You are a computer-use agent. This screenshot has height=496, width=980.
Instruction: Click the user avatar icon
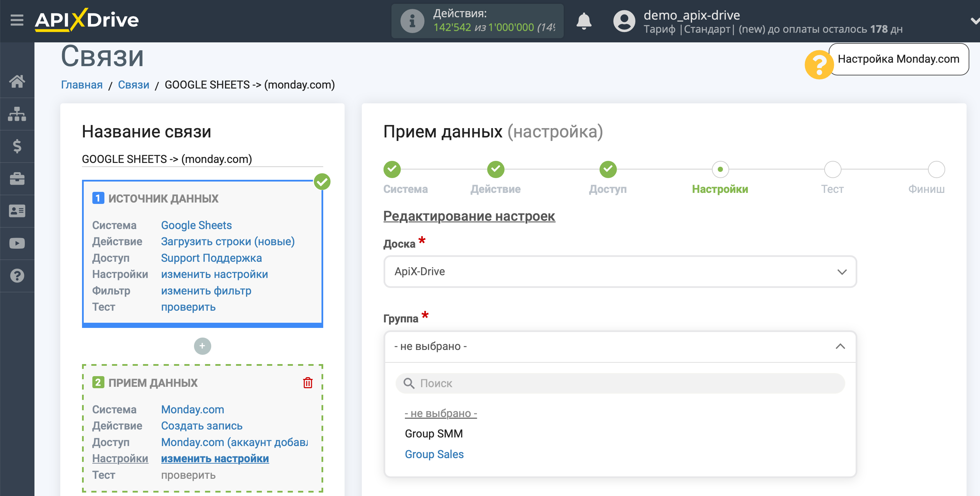coord(624,21)
